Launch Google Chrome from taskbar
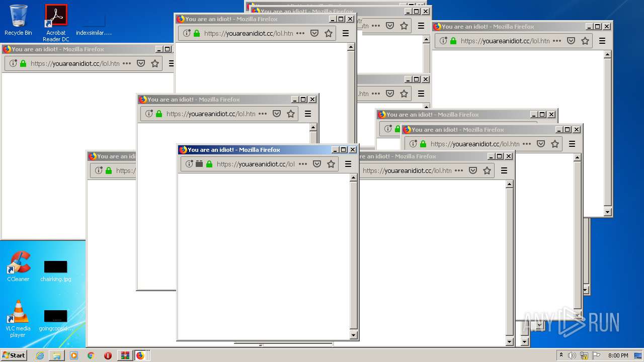Image resolution: width=644 pixels, height=362 pixels. (91, 355)
